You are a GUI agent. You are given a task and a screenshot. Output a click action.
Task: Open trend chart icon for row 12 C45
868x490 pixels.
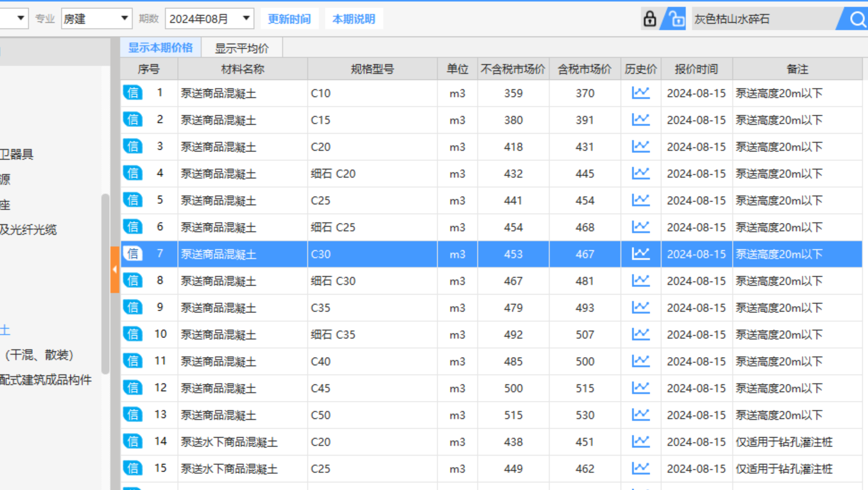641,388
